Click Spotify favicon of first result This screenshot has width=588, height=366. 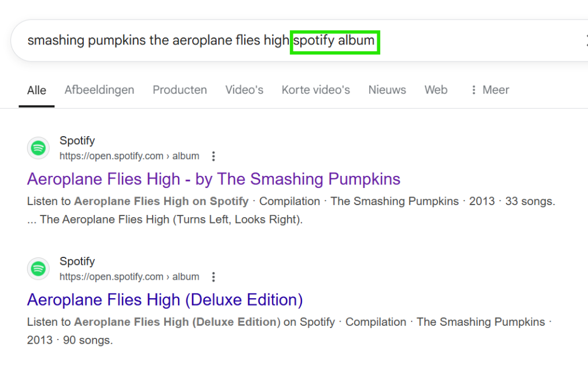(x=38, y=148)
